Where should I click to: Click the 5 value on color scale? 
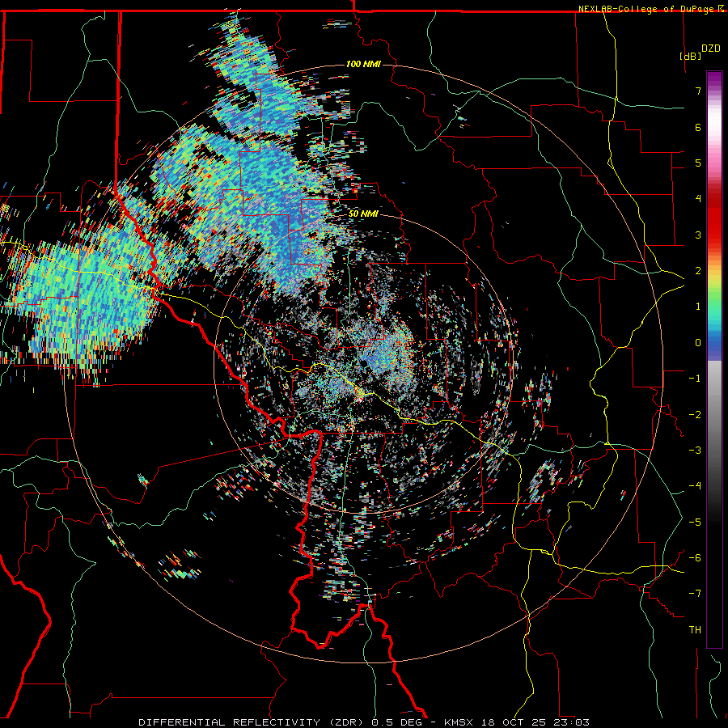698,163
